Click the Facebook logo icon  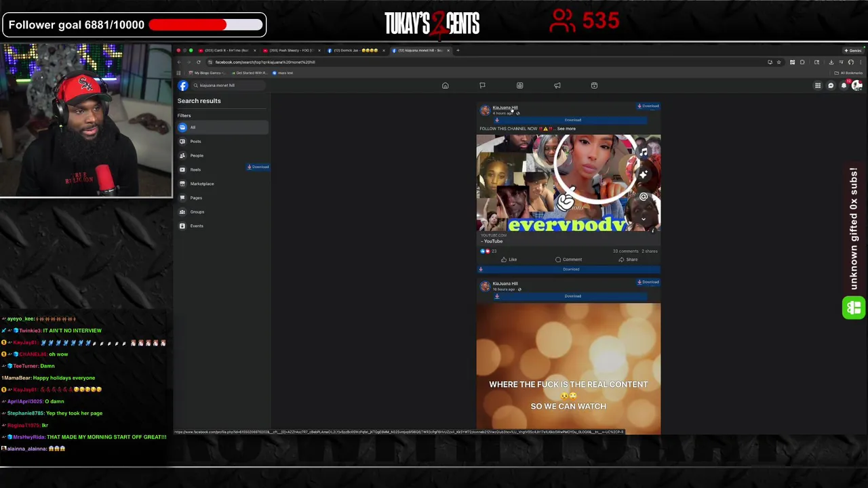coord(183,85)
